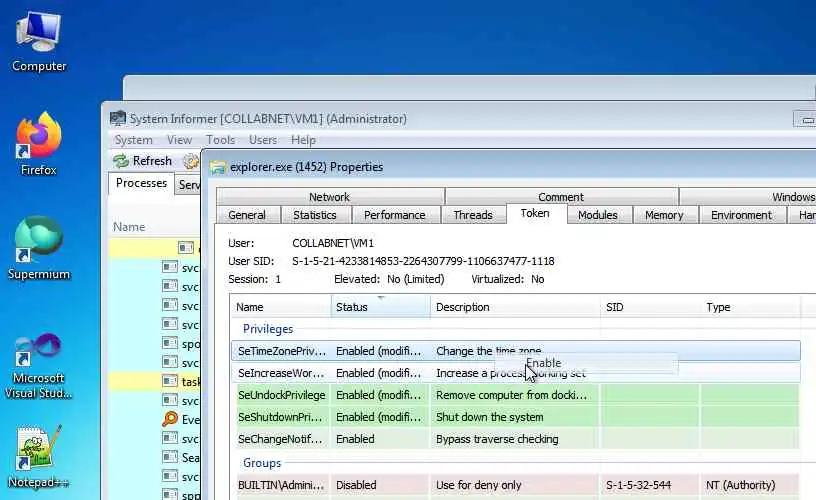816x500 pixels.
Task: Click the process icon in the top yellow row
Action: tap(186, 248)
